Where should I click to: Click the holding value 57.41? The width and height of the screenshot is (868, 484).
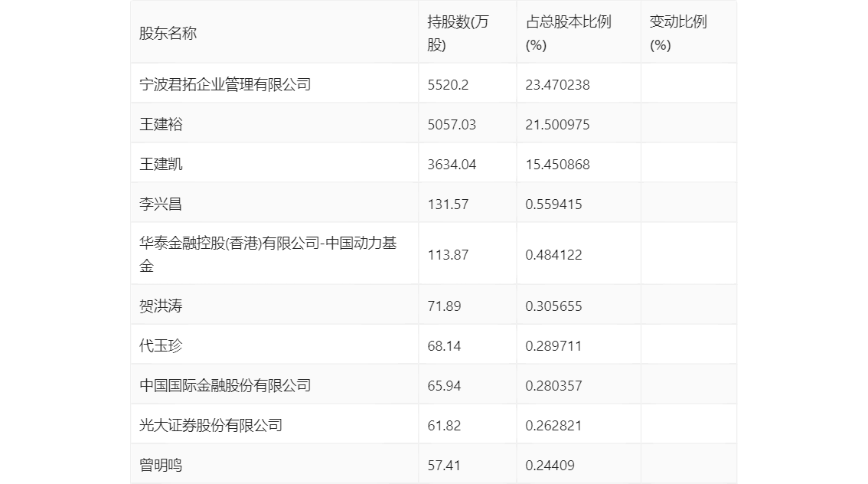click(x=444, y=466)
